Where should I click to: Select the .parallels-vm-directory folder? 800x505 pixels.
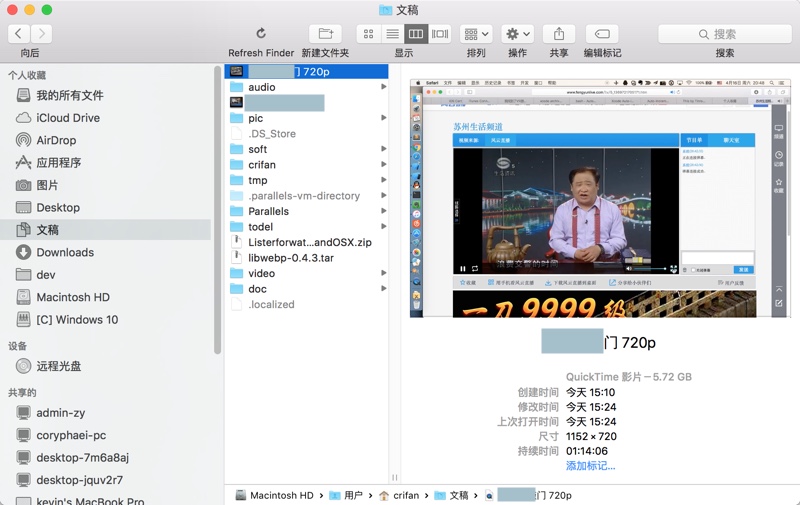pos(304,196)
